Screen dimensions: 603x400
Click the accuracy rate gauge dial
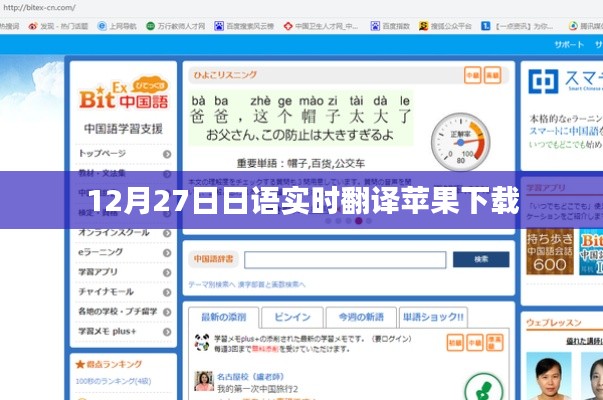pos(461,141)
